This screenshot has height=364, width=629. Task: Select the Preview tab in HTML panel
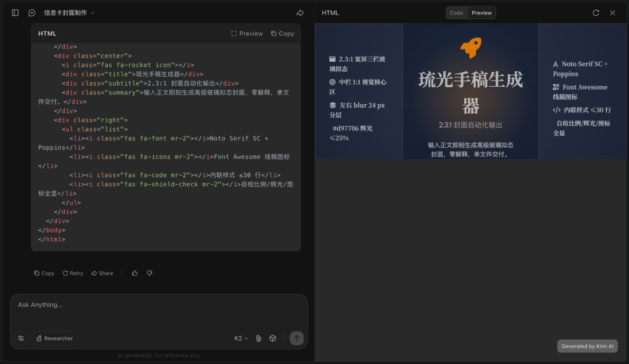click(x=481, y=12)
